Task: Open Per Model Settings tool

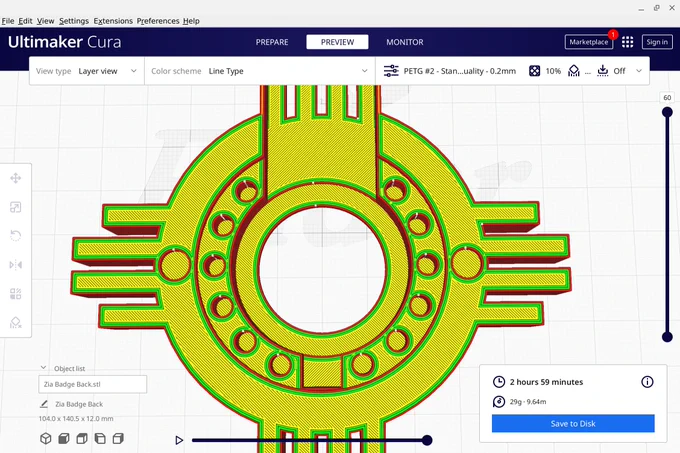Action: point(16,294)
